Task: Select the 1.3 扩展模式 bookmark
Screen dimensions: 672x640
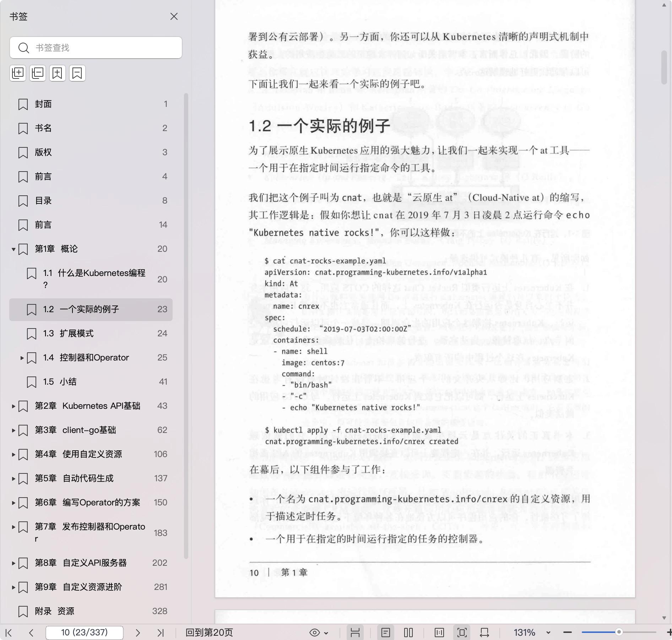Action: click(76, 333)
